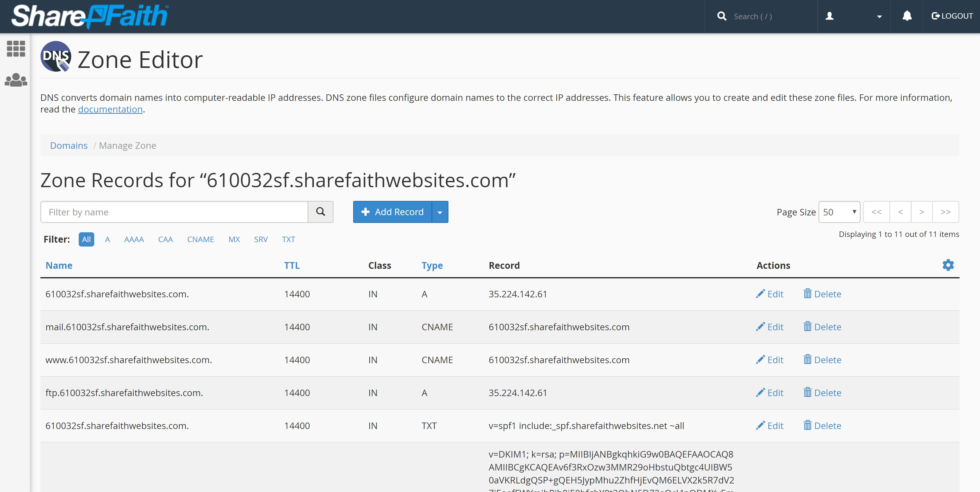Image resolution: width=980 pixels, height=492 pixels.
Task: Filter records by CNAME type
Action: click(200, 240)
